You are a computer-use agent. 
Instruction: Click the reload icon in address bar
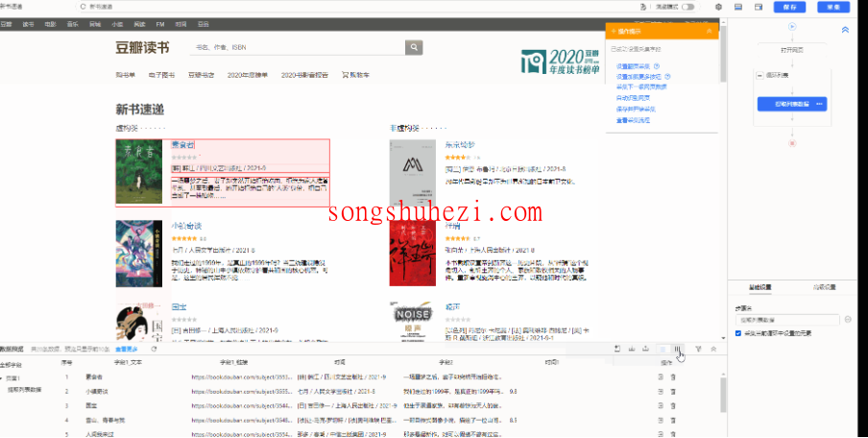83,7
